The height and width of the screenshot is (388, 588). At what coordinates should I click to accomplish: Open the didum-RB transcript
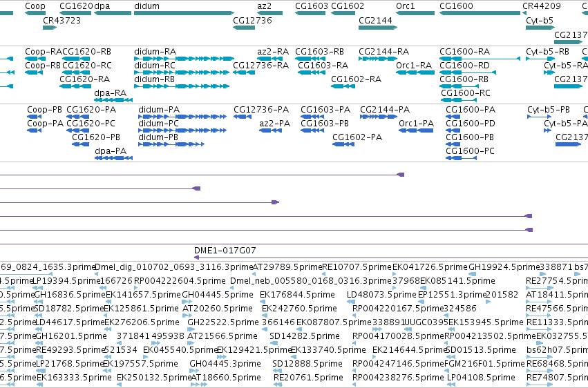click(182, 86)
